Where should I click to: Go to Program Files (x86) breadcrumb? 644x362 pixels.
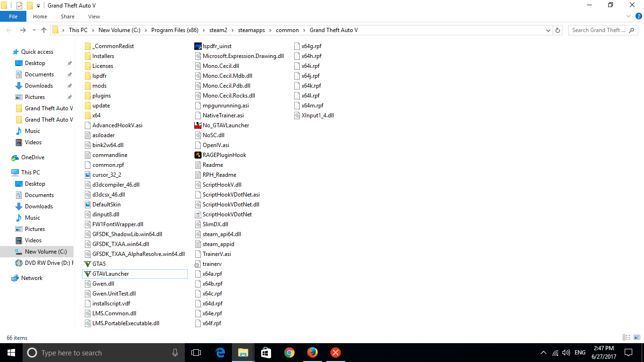point(175,30)
